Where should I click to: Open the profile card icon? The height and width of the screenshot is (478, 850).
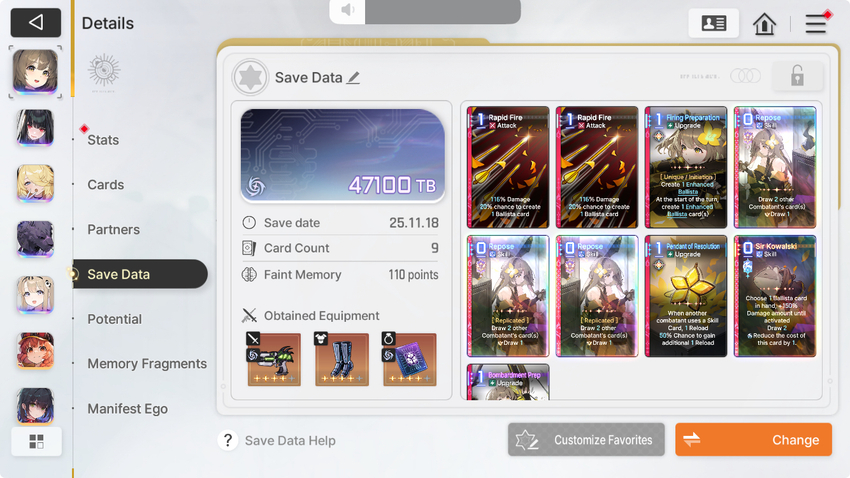coord(713,23)
